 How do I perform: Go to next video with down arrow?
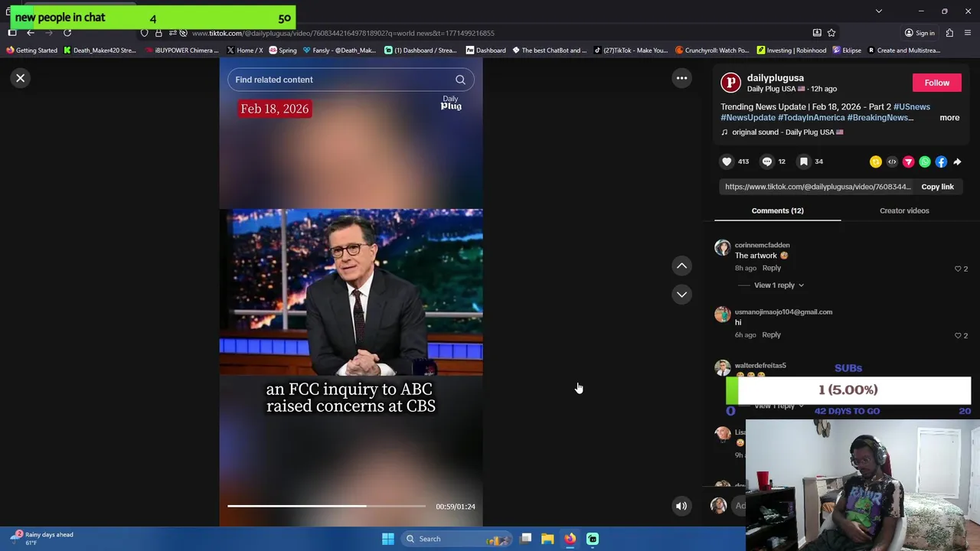681,294
